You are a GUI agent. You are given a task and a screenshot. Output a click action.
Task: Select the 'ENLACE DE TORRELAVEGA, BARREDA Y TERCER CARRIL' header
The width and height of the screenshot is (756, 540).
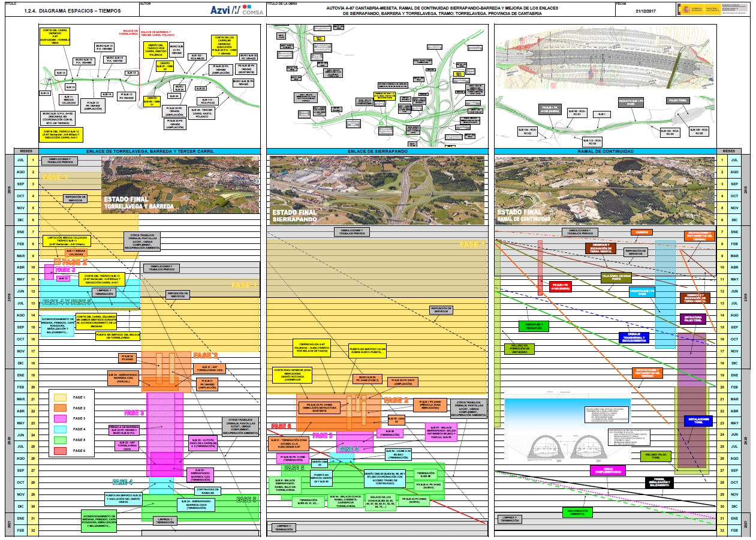tap(150, 152)
